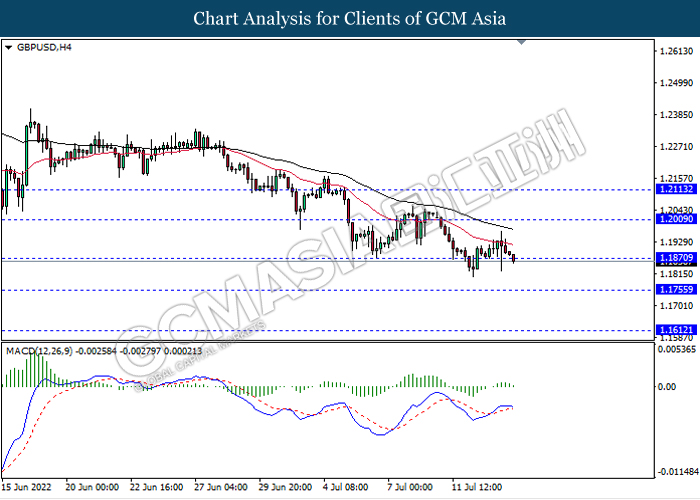Select the 1.18709 price level label
The image size is (700, 500).
tap(676, 258)
